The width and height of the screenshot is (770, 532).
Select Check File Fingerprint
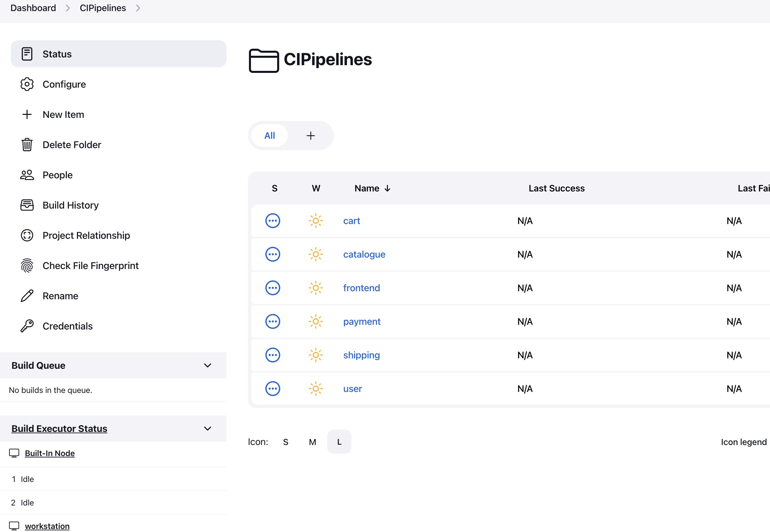click(91, 265)
